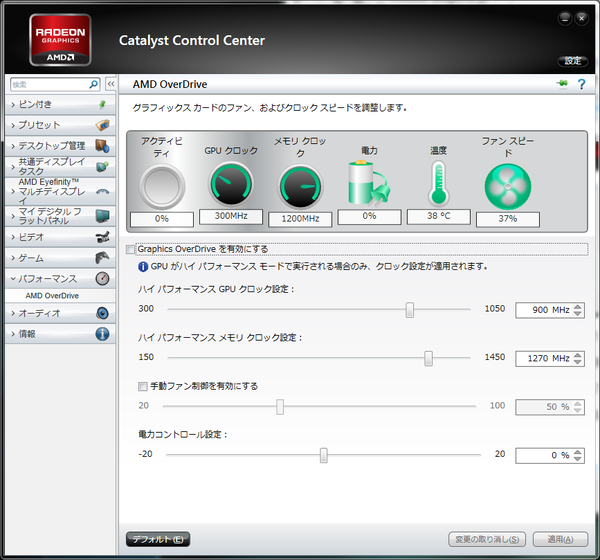Expand the 共通ディスプレイタスク section
Screen dimensions: 600x560
[13, 167]
